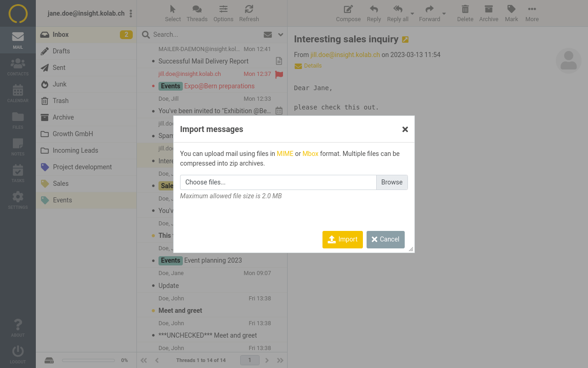Forward the message
This screenshot has height=368, width=588.
point(430,13)
